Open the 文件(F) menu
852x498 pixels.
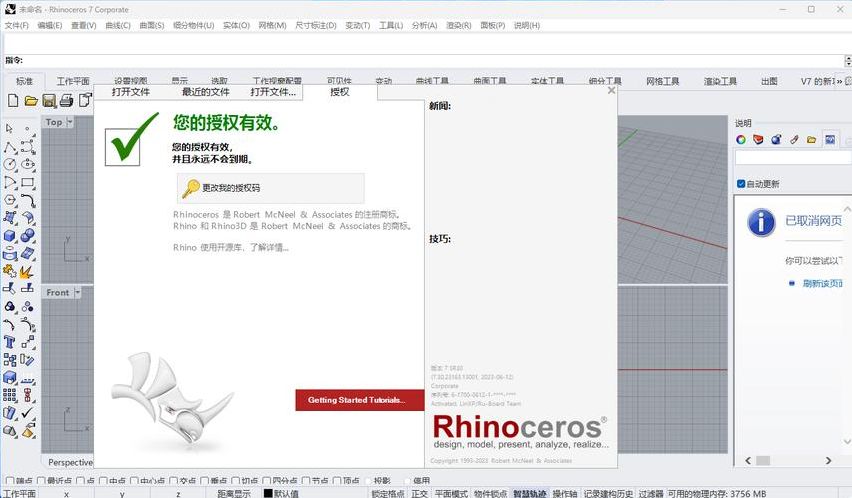(16, 26)
